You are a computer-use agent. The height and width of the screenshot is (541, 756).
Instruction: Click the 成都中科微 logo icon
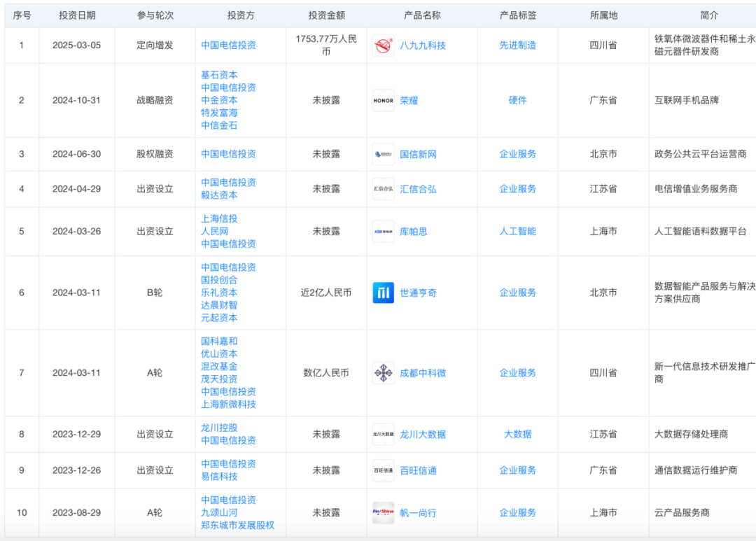click(x=383, y=373)
